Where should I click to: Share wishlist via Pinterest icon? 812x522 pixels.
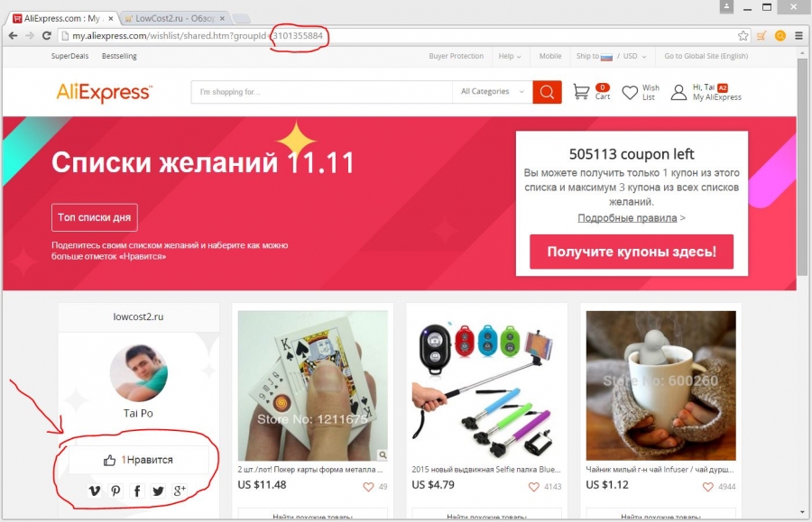pos(115,490)
